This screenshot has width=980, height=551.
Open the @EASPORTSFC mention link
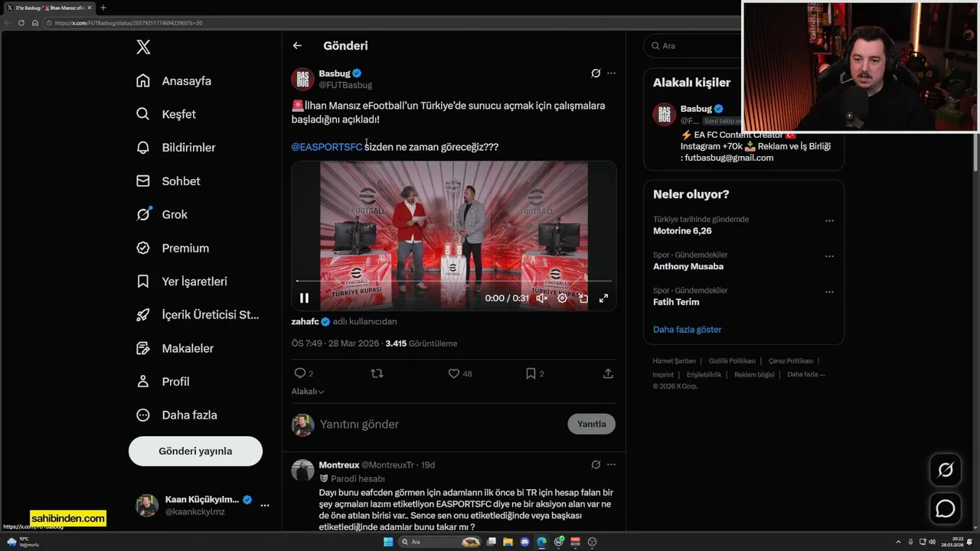[327, 147]
